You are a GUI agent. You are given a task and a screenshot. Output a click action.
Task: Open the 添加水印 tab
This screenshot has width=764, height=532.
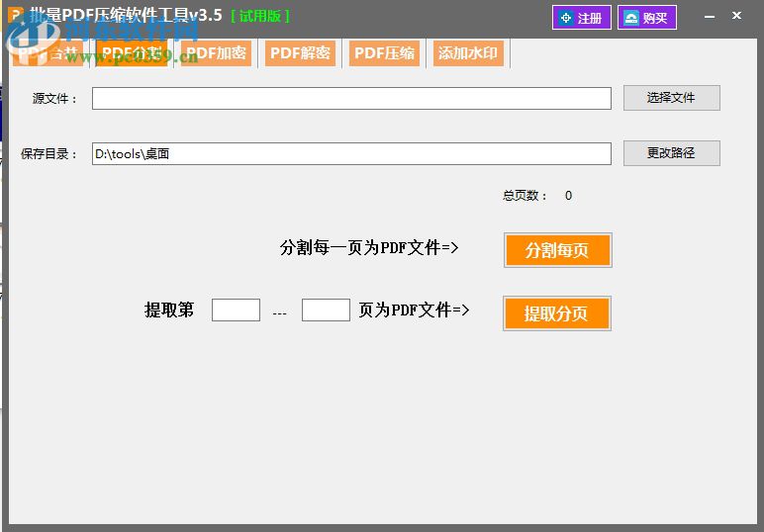click(468, 53)
